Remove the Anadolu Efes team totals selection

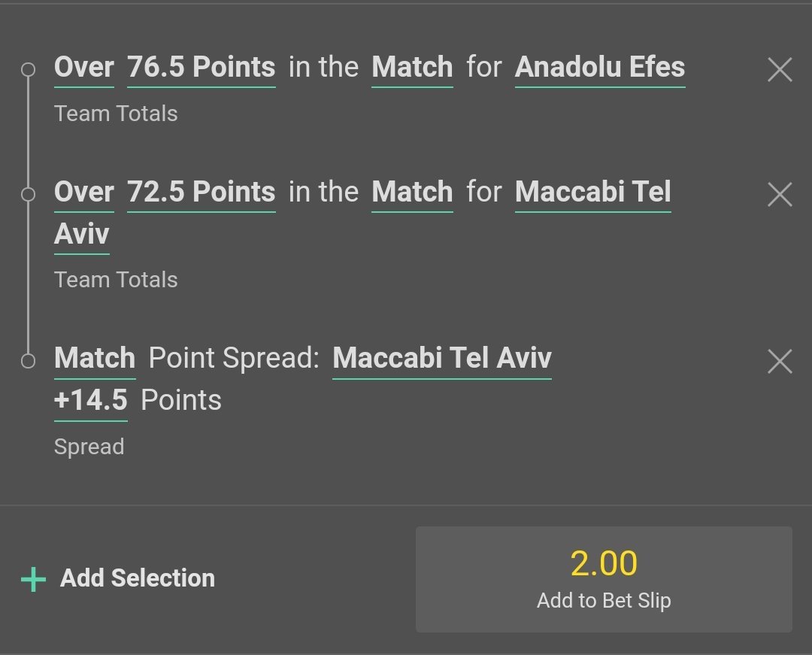click(x=780, y=71)
